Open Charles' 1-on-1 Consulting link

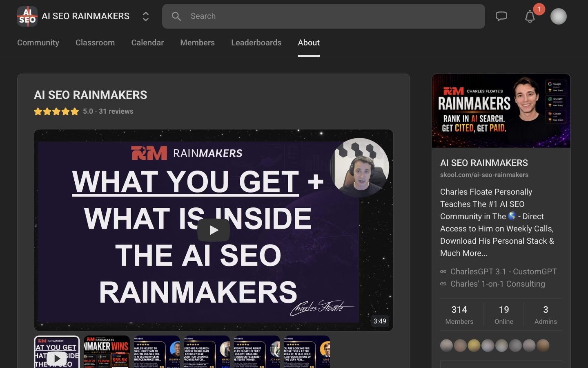click(x=497, y=284)
